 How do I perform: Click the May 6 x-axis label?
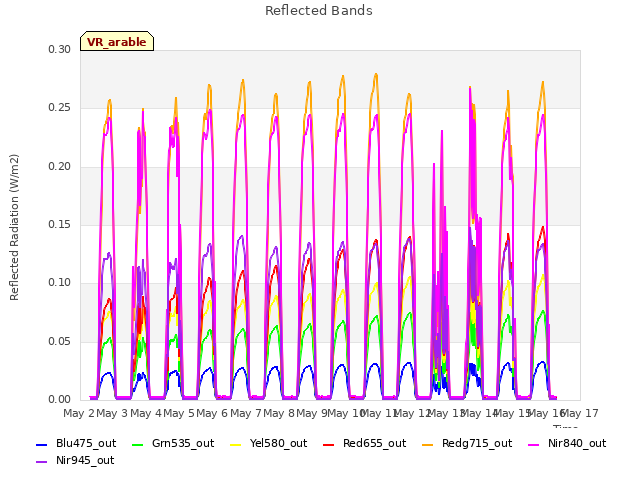click(212, 413)
